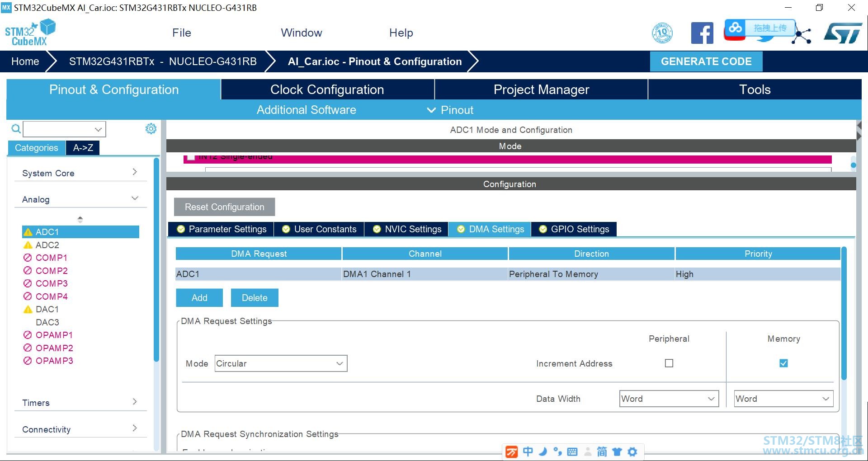Switch the input language with 中 icon
The image size is (868, 461).
(x=528, y=452)
